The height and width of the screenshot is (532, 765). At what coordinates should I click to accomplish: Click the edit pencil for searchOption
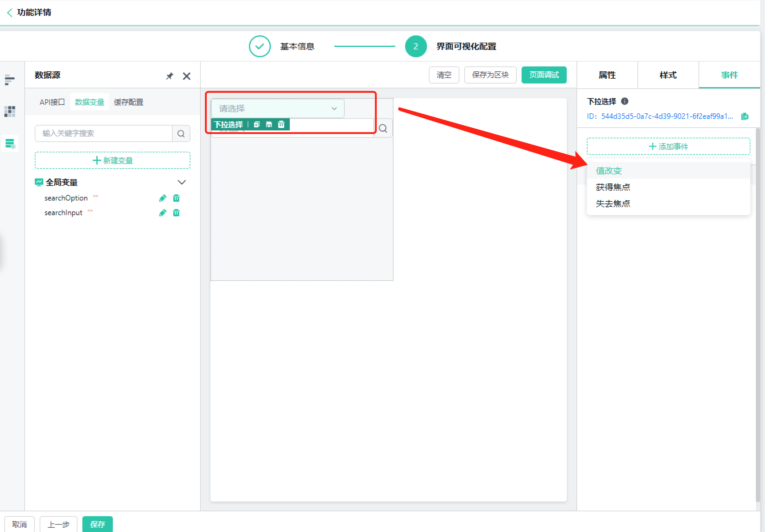click(163, 198)
